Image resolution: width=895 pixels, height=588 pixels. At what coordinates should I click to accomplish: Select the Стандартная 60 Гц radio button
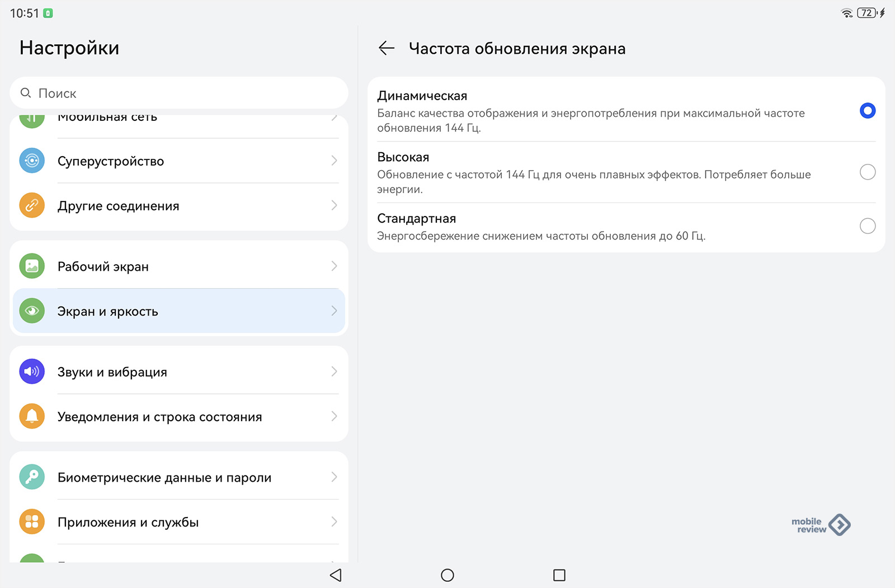pos(867,226)
